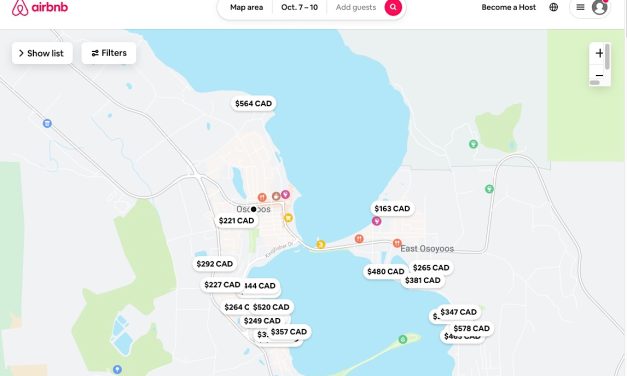Select the $221 CAD listing pin
The height and width of the screenshot is (376, 627).
pos(236,220)
